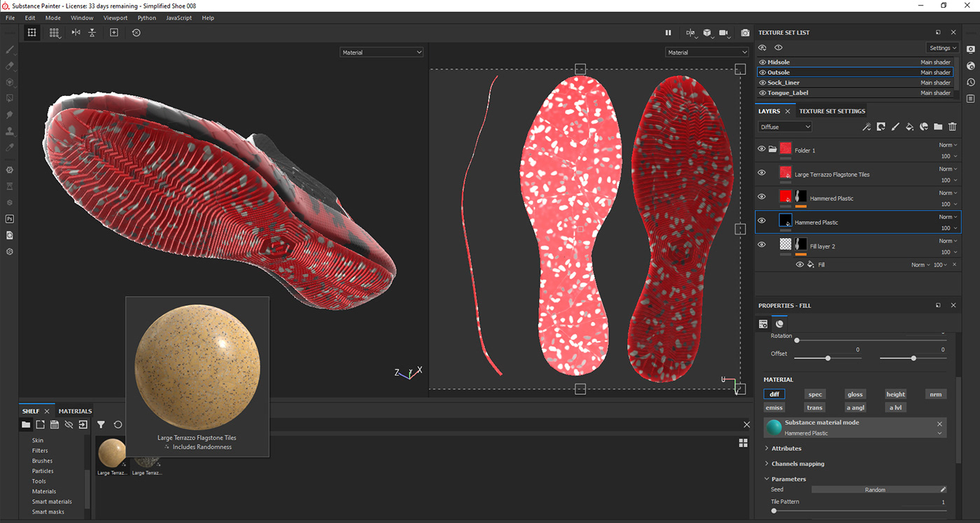Take a viewport screenshot with the camera icon
This screenshot has height=523, width=980.
tap(745, 32)
